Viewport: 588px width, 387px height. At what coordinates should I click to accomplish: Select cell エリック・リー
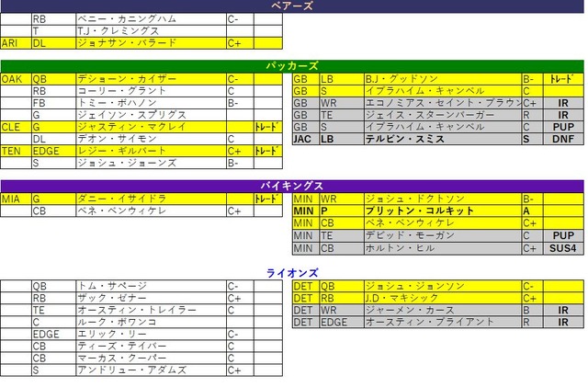(151, 334)
